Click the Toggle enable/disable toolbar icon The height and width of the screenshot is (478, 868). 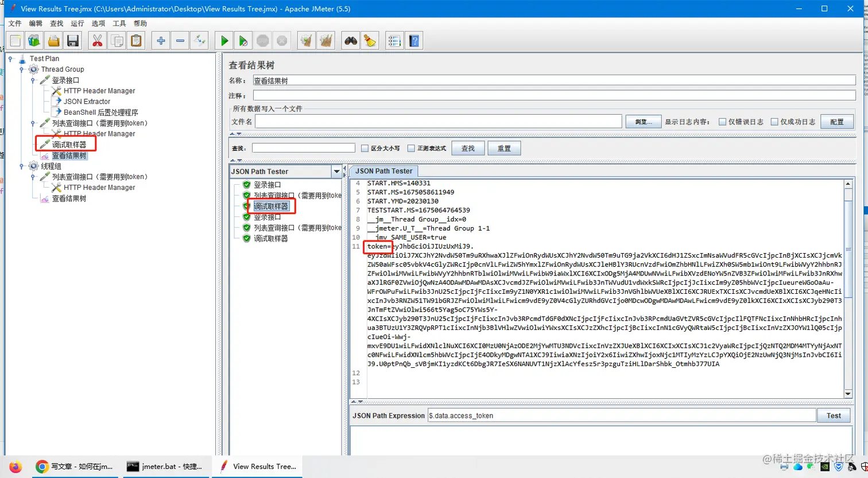tap(199, 41)
